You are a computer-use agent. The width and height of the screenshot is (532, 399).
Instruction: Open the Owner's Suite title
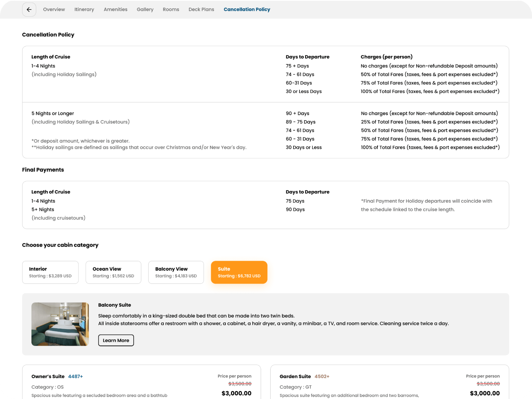tap(48, 376)
